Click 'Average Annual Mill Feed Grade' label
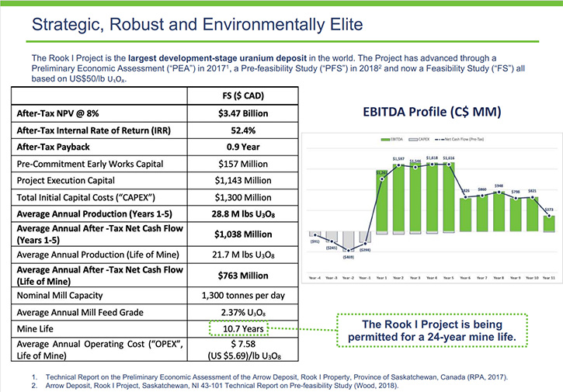 (x=80, y=312)
